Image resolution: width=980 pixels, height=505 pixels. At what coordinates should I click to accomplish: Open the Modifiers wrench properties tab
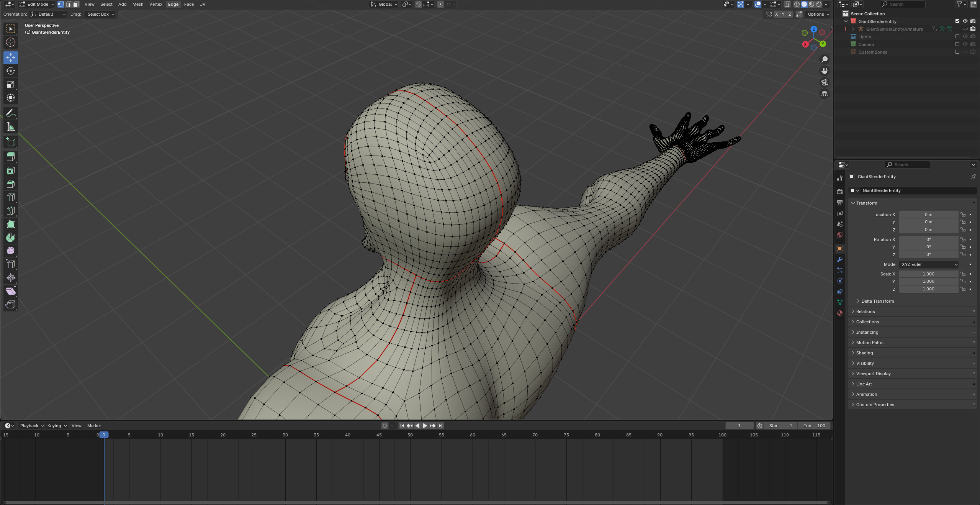click(x=840, y=259)
